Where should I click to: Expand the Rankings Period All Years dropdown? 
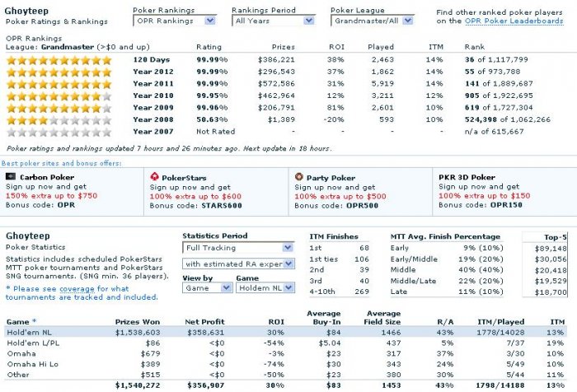(x=274, y=21)
